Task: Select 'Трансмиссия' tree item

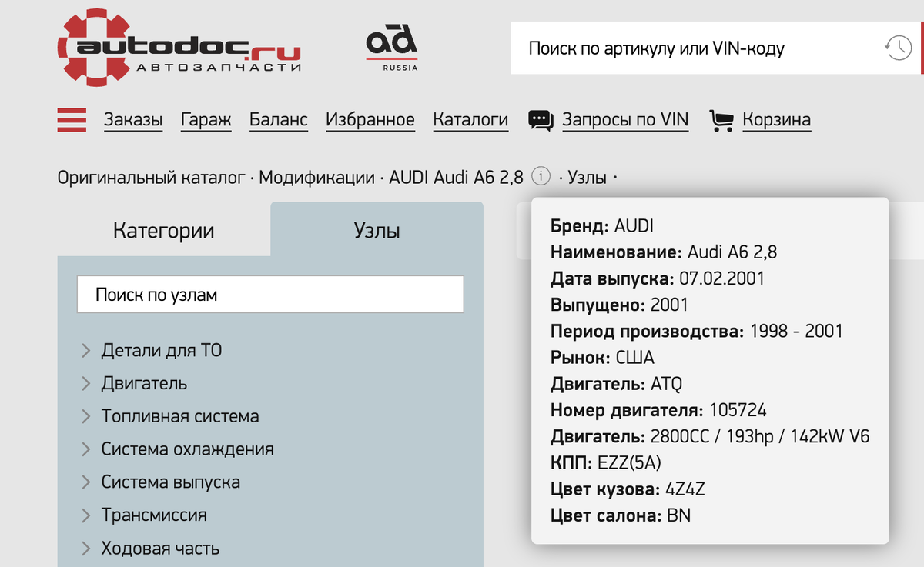Action: point(154,515)
